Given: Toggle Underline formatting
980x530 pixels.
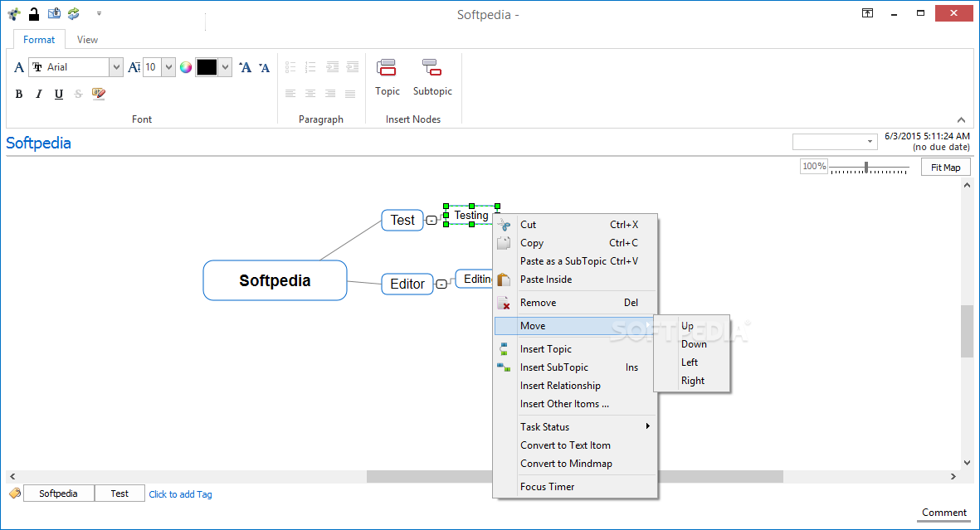Looking at the screenshot, I should (x=59, y=94).
